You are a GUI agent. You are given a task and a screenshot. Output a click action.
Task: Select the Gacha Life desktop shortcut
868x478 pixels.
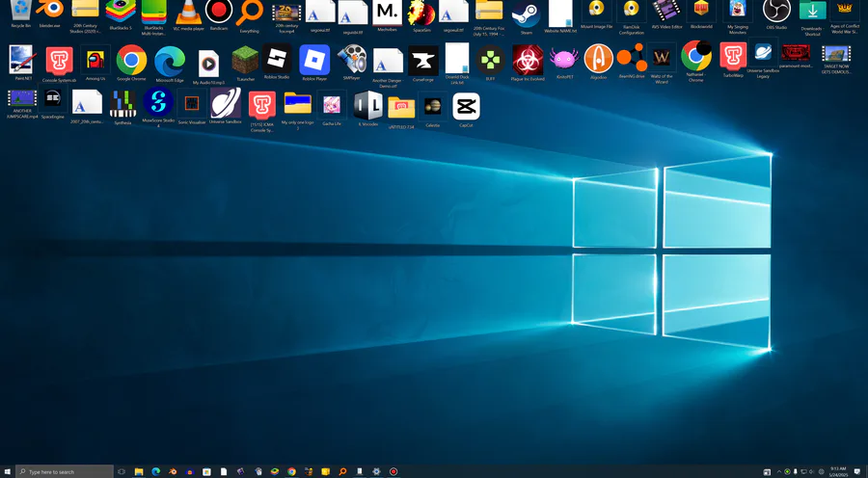pos(332,108)
